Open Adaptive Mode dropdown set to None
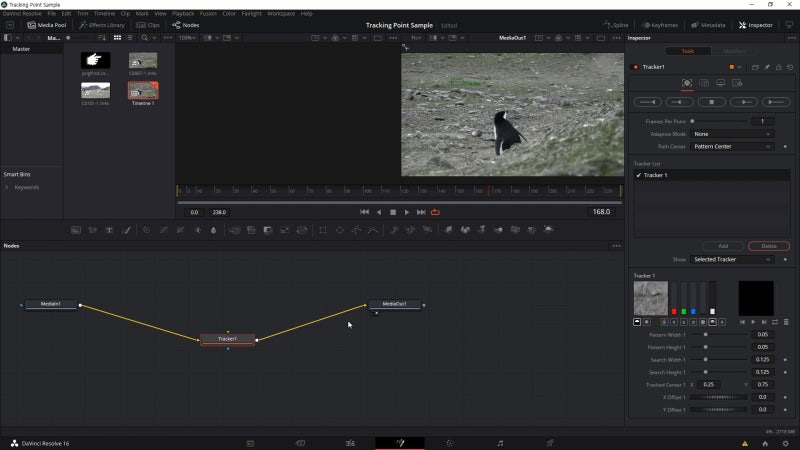 pyautogui.click(x=732, y=134)
